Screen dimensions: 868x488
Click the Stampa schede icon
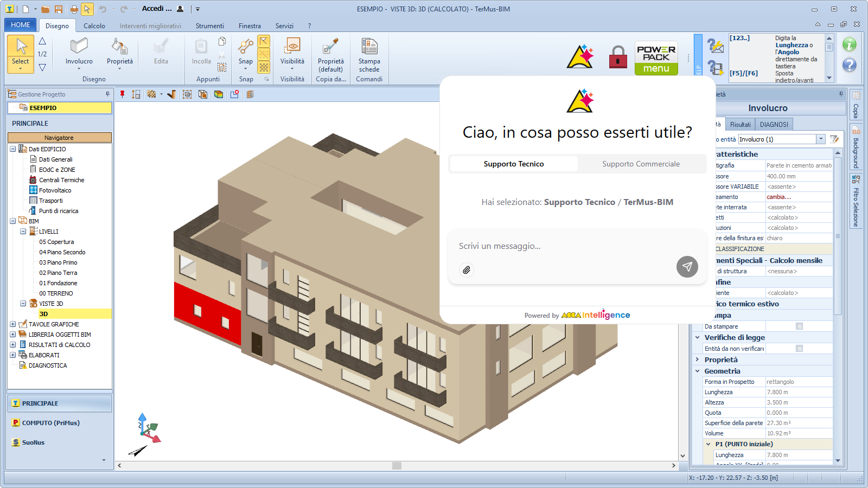tap(369, 47)
